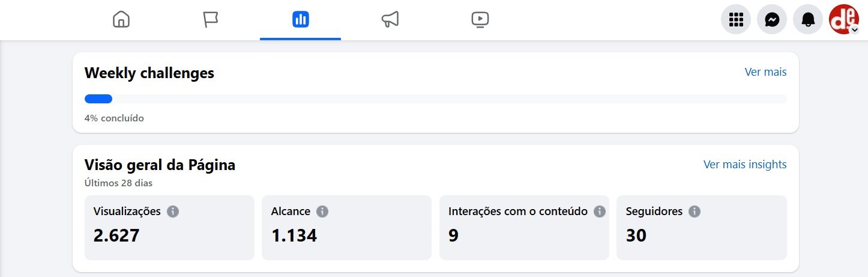Screen dimensions: 868x277
Task: Click the Seguidores info icon
Action: pyautogui.click(x=695, y=212)
